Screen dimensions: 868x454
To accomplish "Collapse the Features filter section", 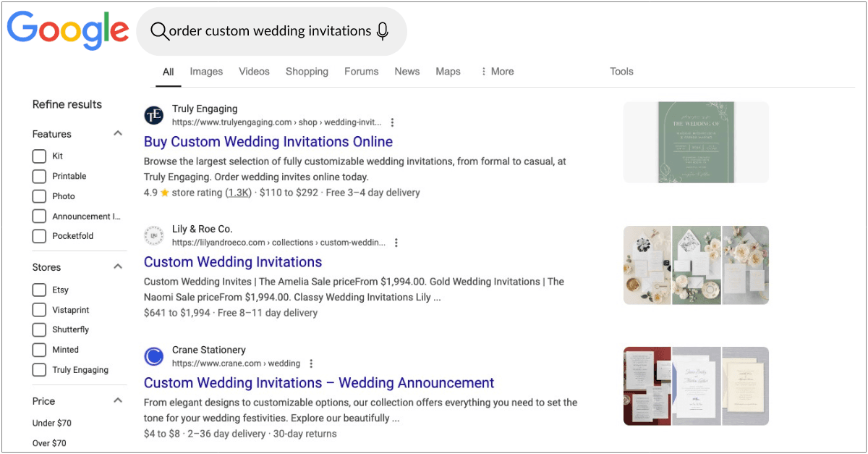I will click(118, 134).
